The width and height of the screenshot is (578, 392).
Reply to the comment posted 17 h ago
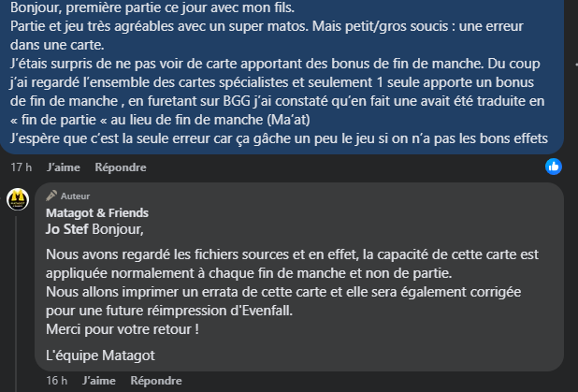[x=121, y=167]
